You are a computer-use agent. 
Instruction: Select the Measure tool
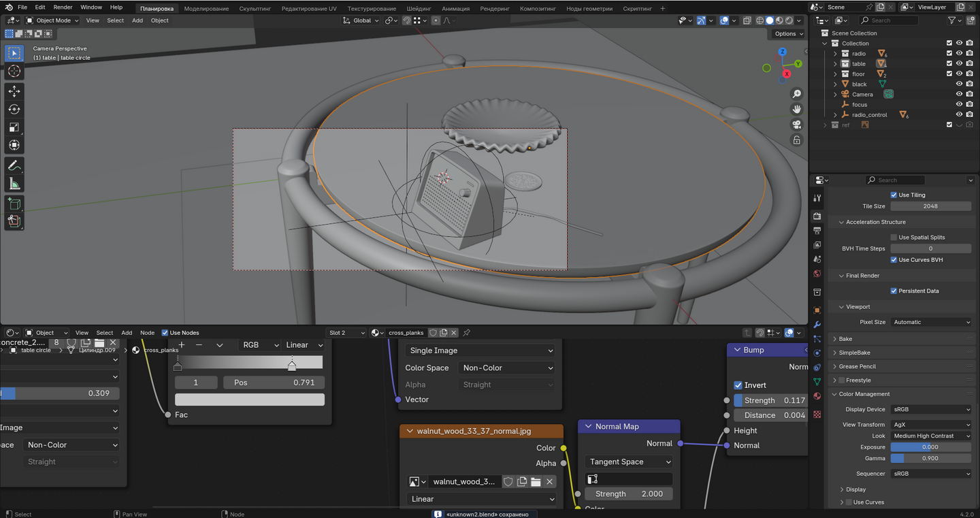[14, 184]
